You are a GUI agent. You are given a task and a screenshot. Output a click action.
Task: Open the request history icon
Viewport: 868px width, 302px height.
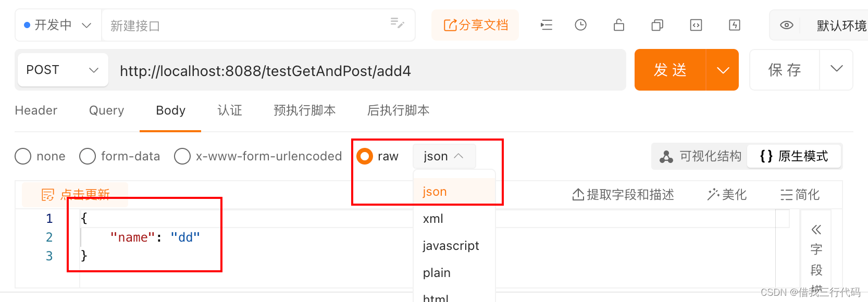(580, 24)
